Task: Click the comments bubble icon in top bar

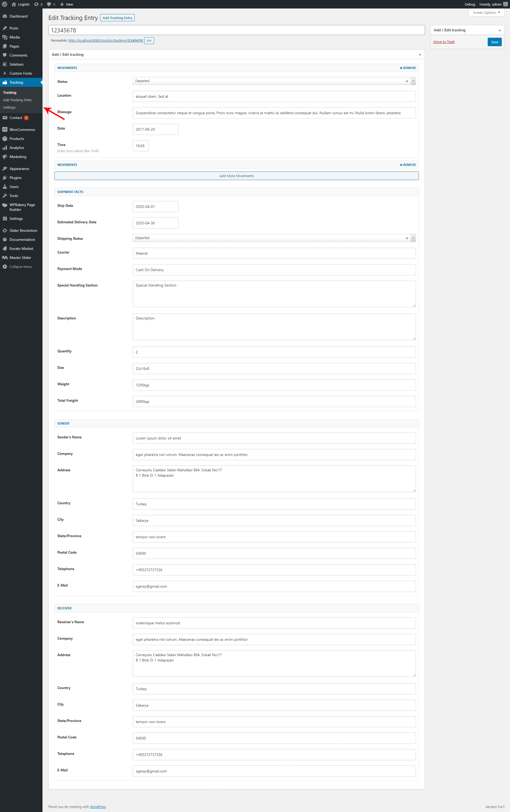Action: pos(49,5)
